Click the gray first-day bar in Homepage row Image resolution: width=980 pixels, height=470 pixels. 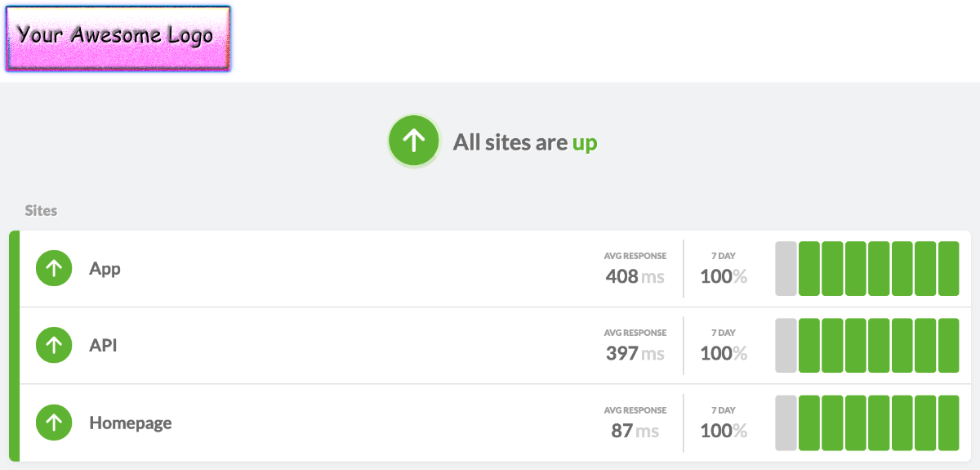pyautogui.click(x=786, y=423)
